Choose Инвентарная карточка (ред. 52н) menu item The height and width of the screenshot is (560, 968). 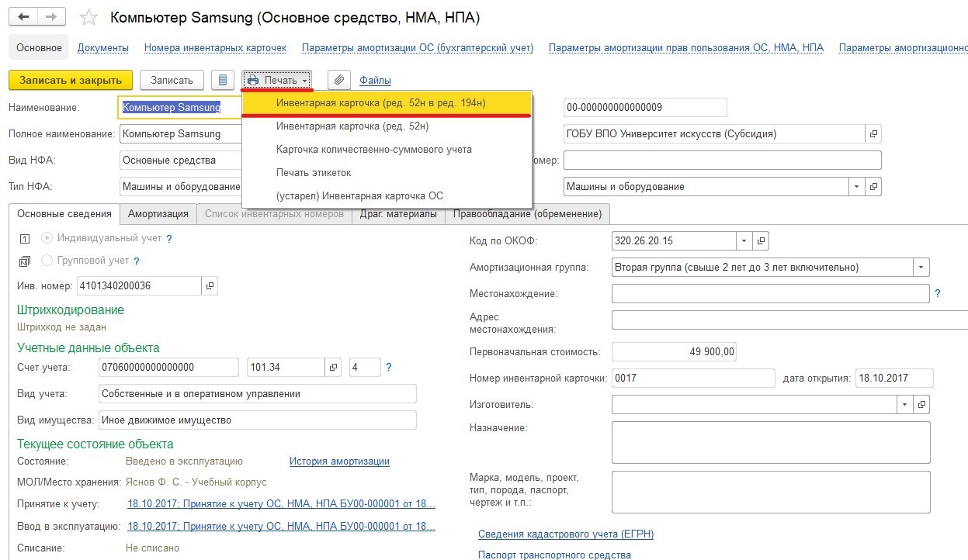(352, 126)
